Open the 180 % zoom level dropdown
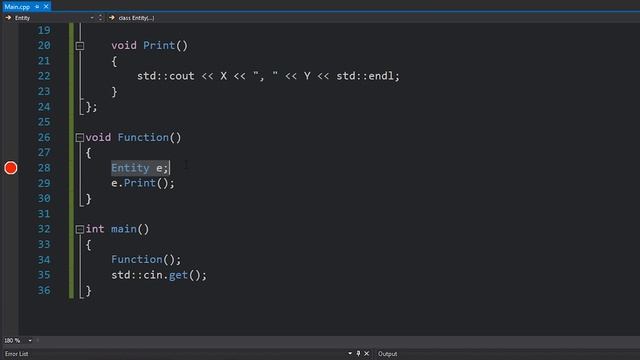This screenshot has height=360, width=640. (x=30, y=340)
